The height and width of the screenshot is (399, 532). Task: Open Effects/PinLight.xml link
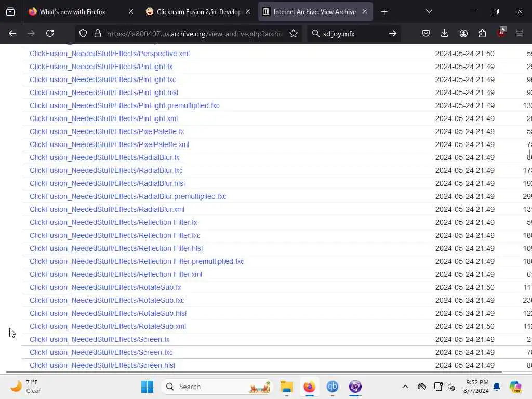pos(103,118)
